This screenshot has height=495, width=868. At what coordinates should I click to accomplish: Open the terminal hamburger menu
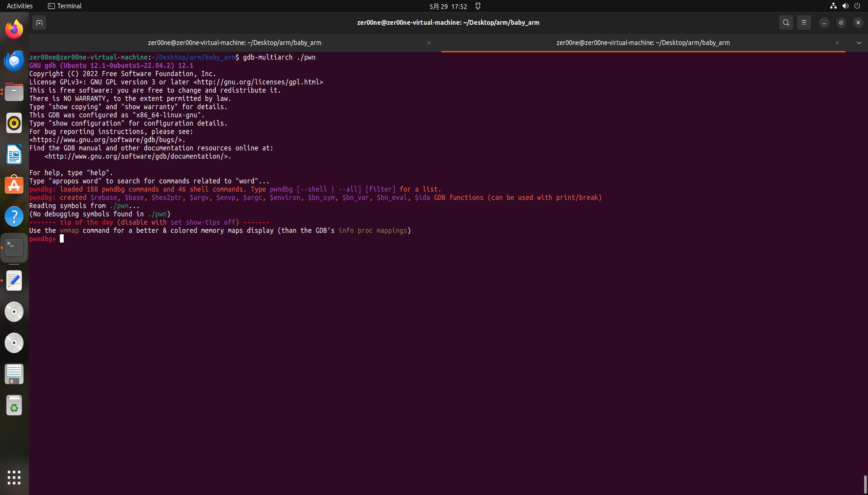click(x=804, y=23)
